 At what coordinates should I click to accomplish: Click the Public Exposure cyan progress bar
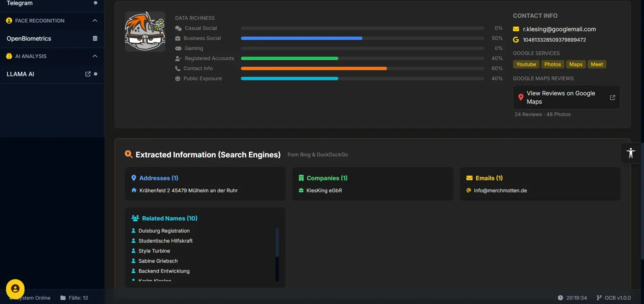(x=290, y=78)
